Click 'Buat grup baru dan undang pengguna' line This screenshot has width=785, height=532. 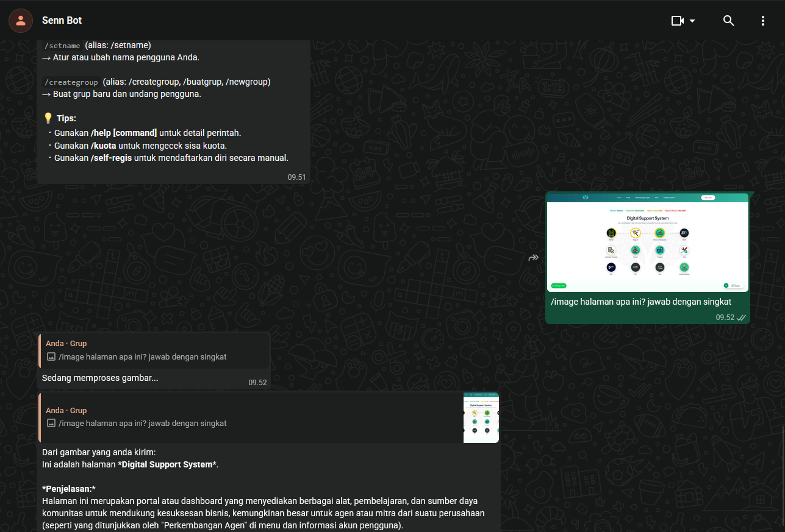[121, 94]
